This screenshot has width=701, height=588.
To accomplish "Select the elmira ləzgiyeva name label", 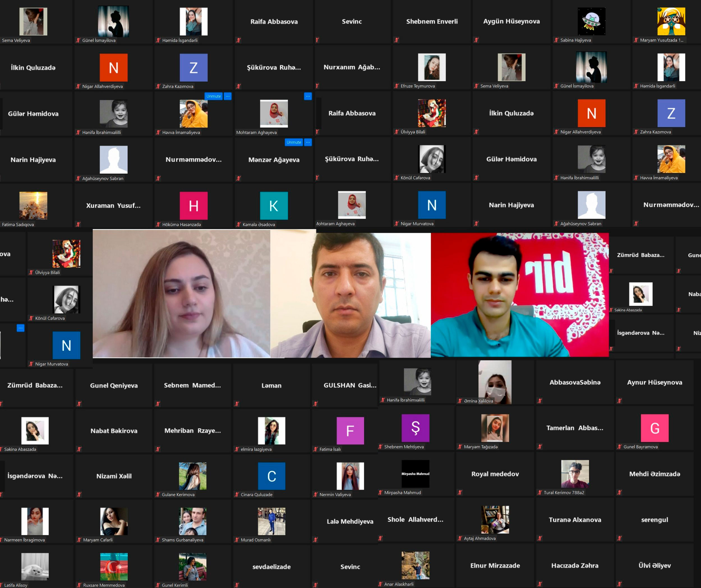I will (x=256, y=449).
